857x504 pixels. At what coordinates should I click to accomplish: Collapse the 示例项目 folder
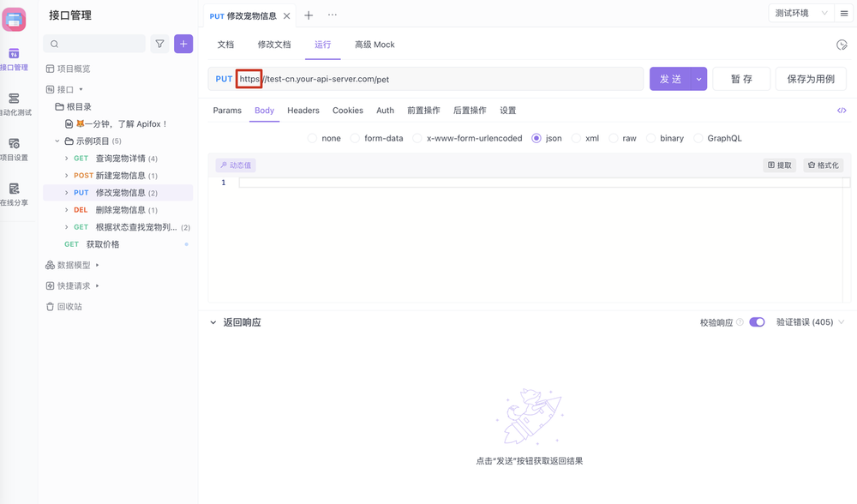click(57, 141)
